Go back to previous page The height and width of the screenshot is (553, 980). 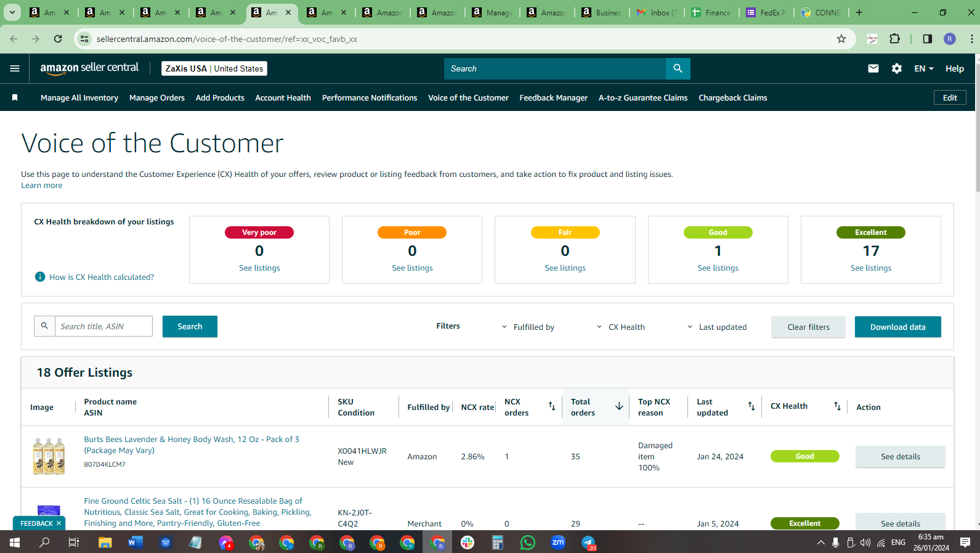pos(14,39)
